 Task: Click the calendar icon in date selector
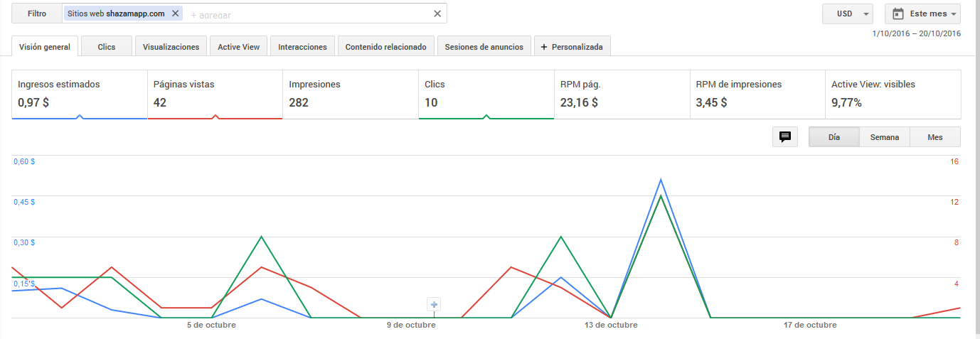point(898,14)
